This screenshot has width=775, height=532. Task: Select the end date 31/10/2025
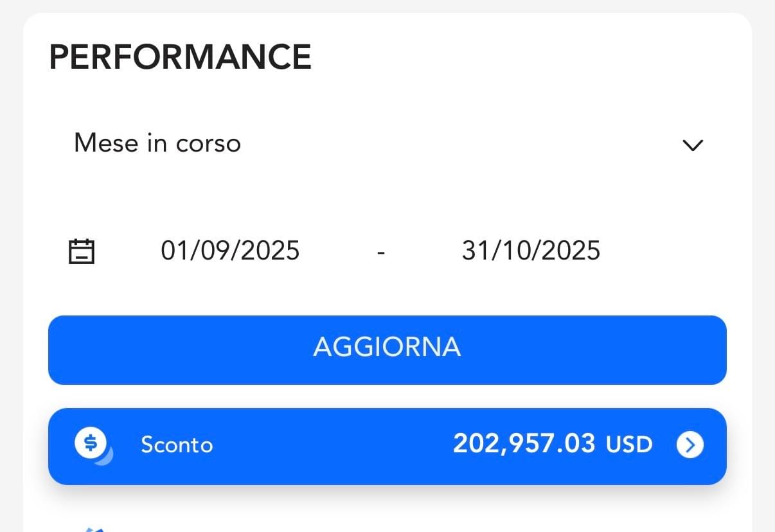531,251
